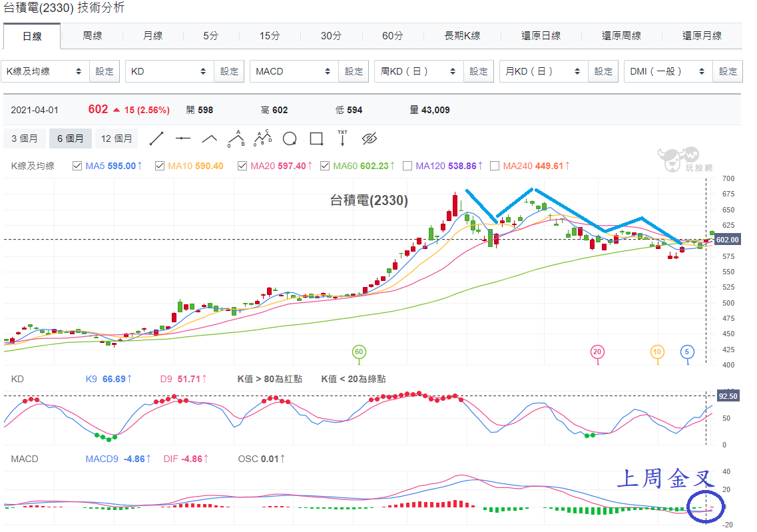The height and width of the screenshot is (532, 757).
Task: Click the K9 66.69 value
Action: click(109, 379)
